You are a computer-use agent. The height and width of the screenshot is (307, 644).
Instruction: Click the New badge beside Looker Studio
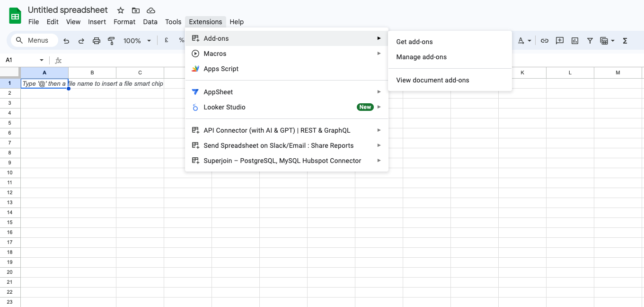[x=365, y=107]
